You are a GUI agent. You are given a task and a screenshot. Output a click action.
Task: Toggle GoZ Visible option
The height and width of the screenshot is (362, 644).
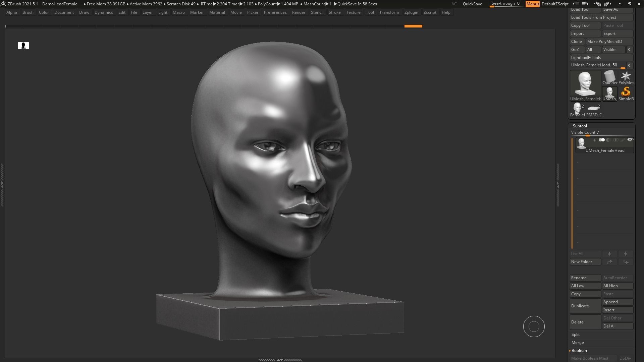coord(613,50)
